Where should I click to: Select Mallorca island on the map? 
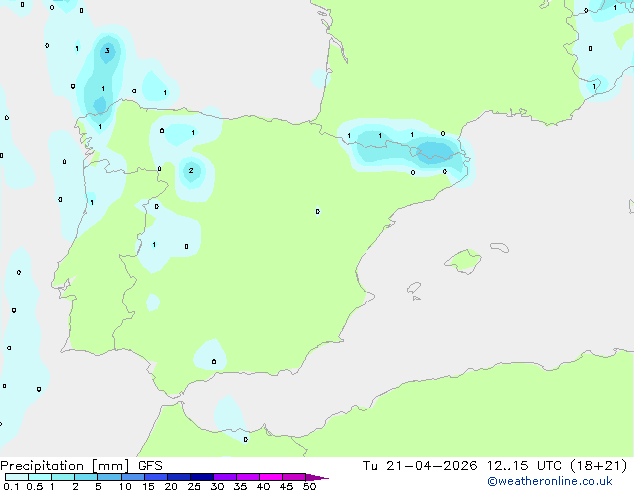tap(463, 262)
